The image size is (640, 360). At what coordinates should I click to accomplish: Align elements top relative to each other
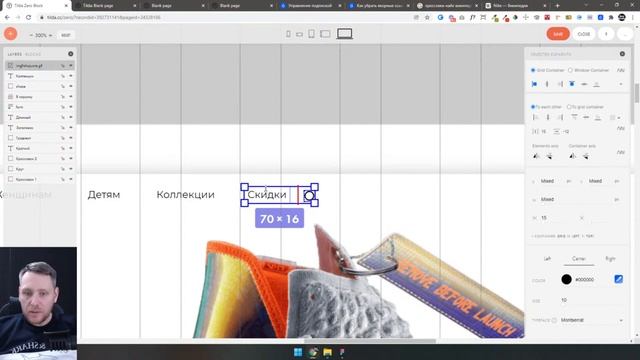574,118
